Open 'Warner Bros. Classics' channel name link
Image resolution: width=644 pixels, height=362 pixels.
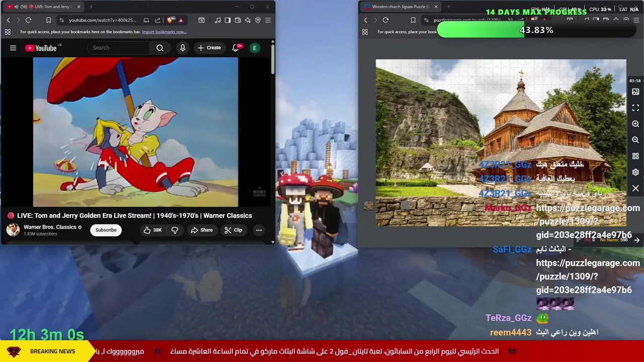pos(50,227)
